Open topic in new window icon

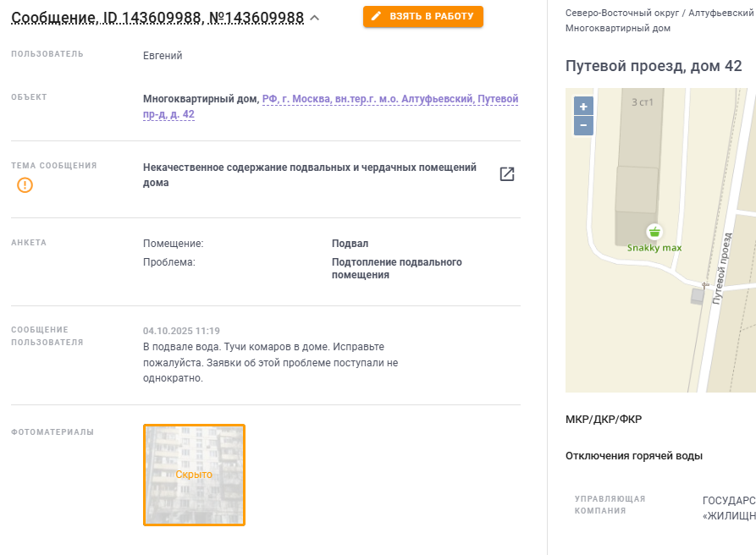[507, 174]
